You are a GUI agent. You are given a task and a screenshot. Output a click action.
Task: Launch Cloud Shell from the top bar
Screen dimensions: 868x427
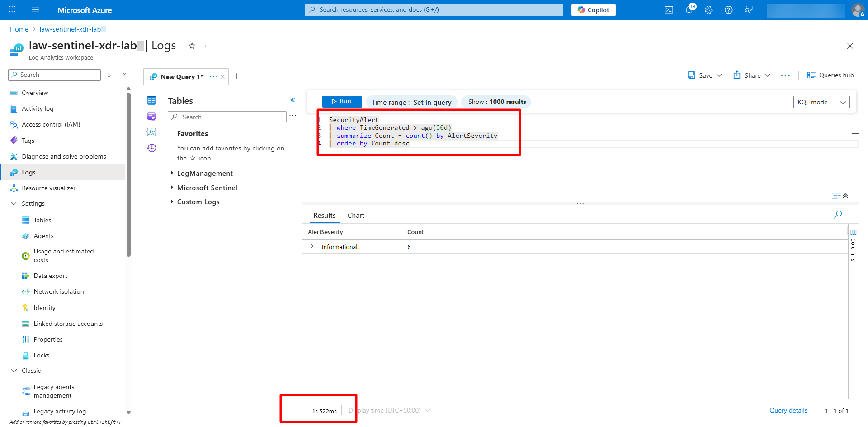(x=669, y=10)
